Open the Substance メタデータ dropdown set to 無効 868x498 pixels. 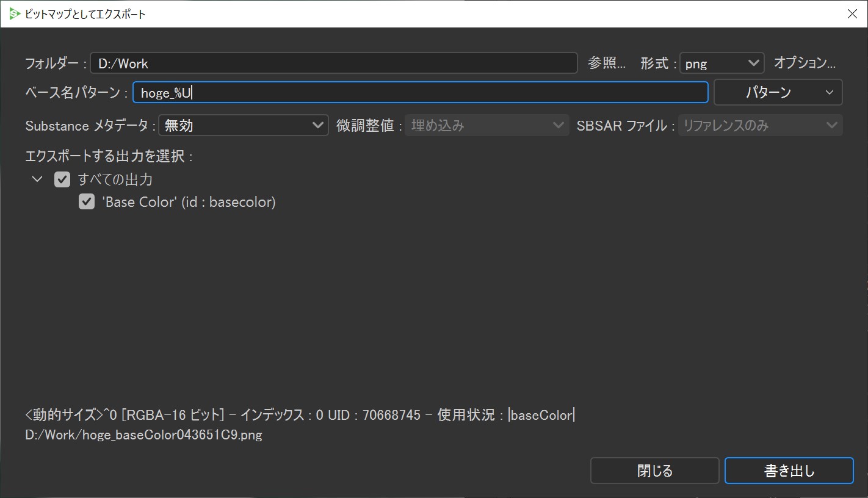(244, 126)
